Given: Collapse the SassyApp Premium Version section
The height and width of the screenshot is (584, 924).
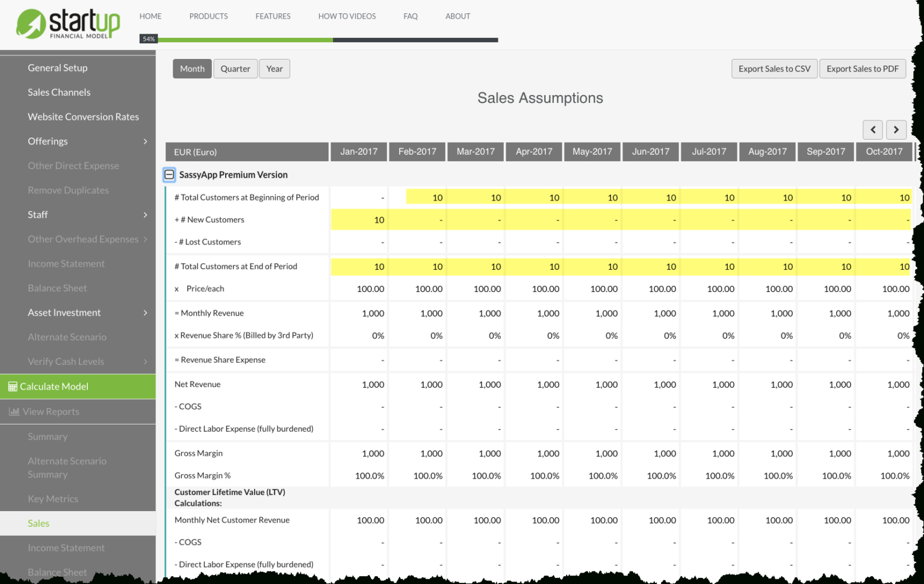Looking at the screenshot, I should coord(169,175).
